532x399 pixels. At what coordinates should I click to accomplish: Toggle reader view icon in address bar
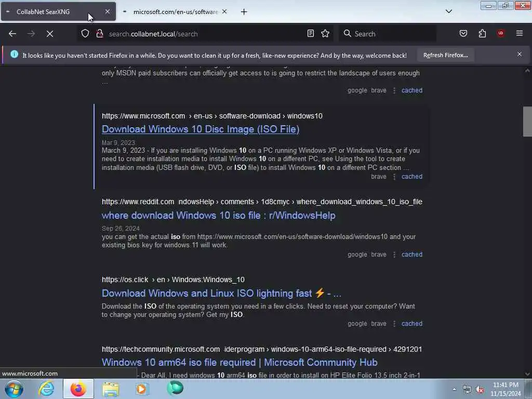pos(311,33)
